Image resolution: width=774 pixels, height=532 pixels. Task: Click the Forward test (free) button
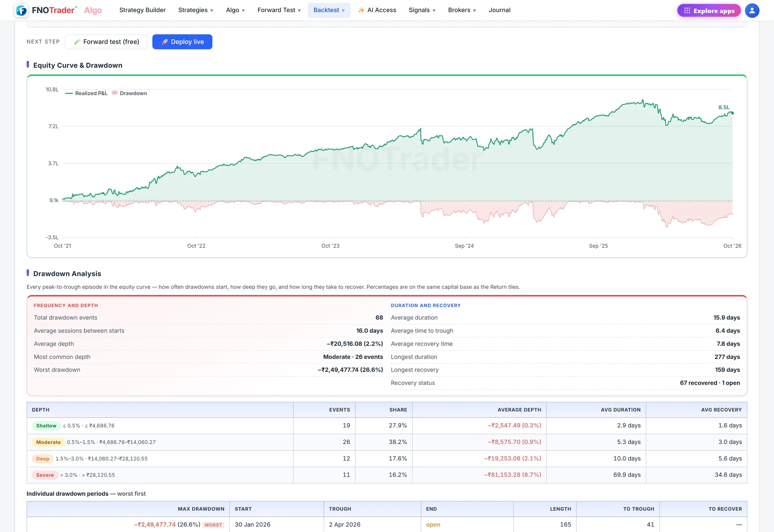click(x=106, y=42)
